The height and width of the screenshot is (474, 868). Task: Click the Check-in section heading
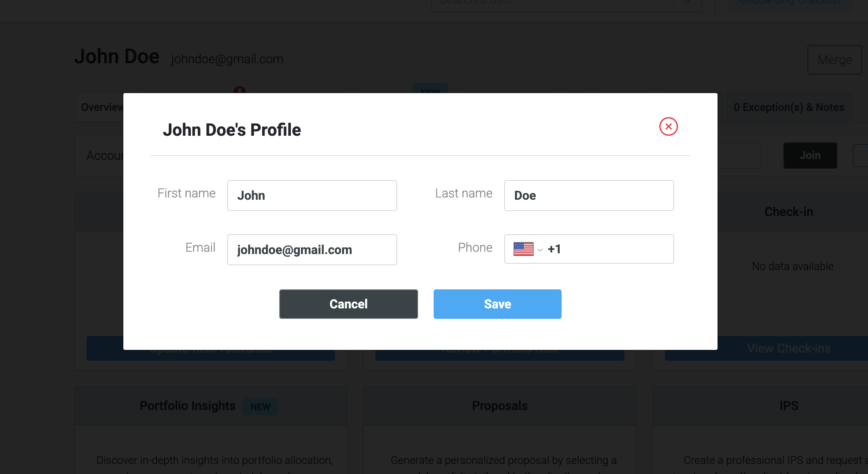pos(788,212)
